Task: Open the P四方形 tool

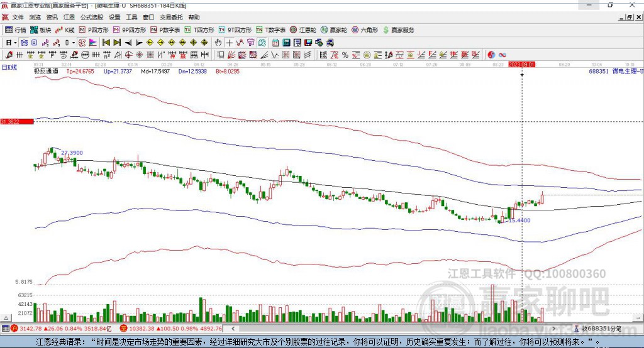Action: click(x=94, y=30)
